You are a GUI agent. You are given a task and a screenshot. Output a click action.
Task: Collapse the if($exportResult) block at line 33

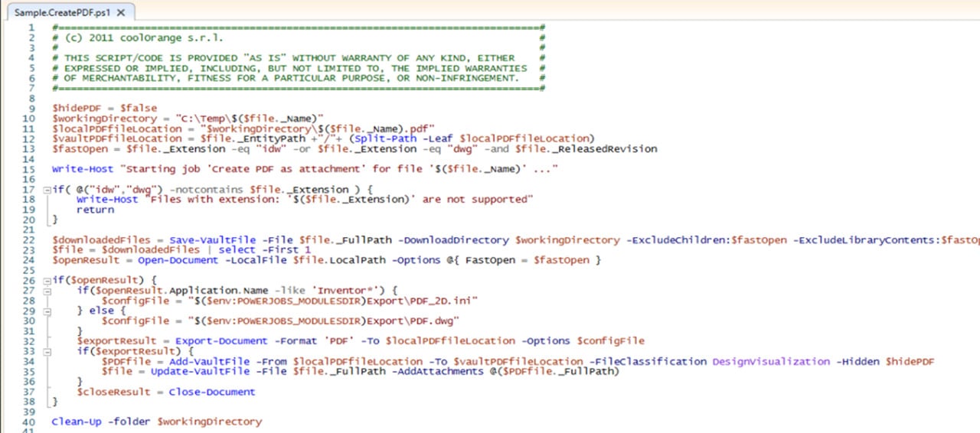(x=47, y=351)
